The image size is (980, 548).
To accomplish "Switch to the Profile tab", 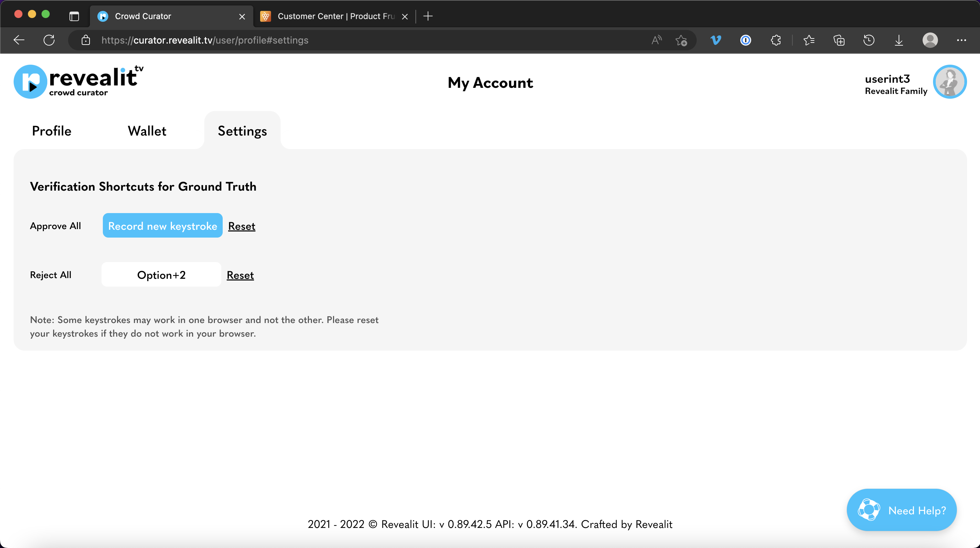I will (52, 131).
